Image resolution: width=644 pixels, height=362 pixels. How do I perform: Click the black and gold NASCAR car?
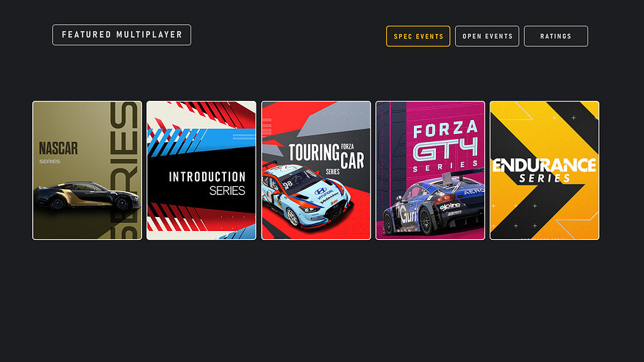click(87, 196)
